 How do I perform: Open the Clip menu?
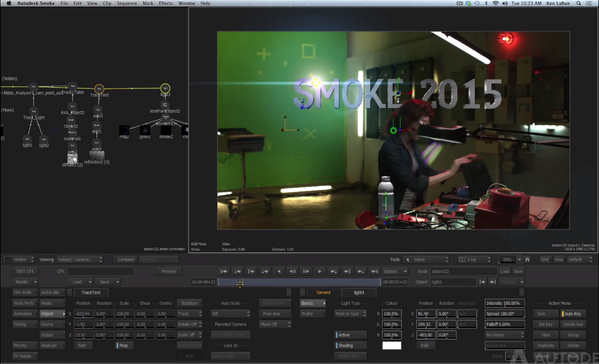coord(107,3)
